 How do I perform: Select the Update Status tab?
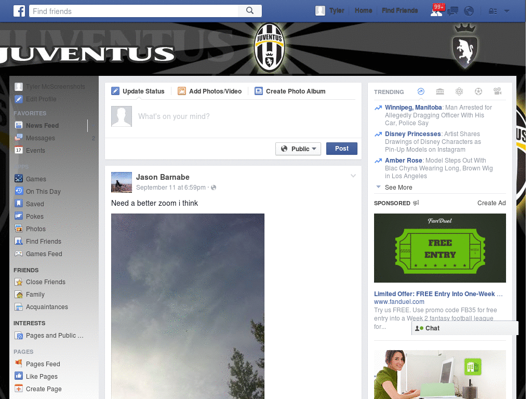point(138,91)
